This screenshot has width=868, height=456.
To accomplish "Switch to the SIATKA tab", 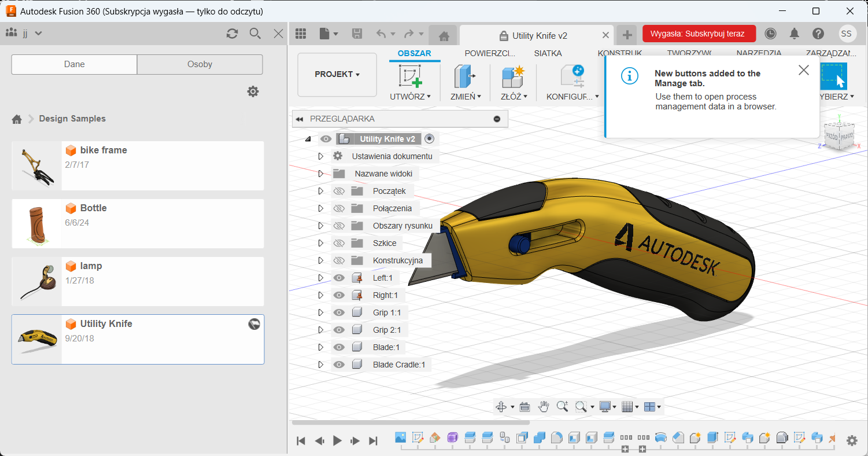I will pos(548,53).
